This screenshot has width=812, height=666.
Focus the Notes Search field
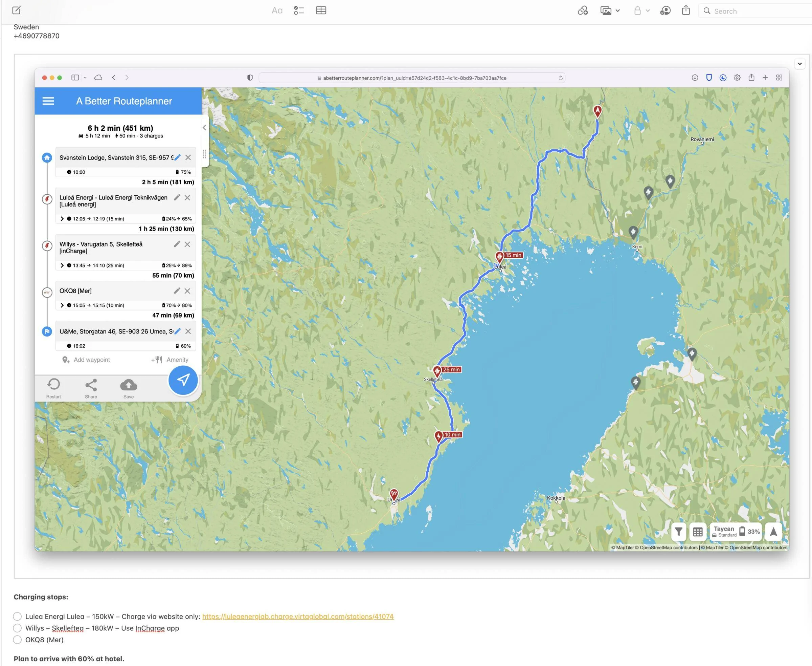(x=755, y=11)
